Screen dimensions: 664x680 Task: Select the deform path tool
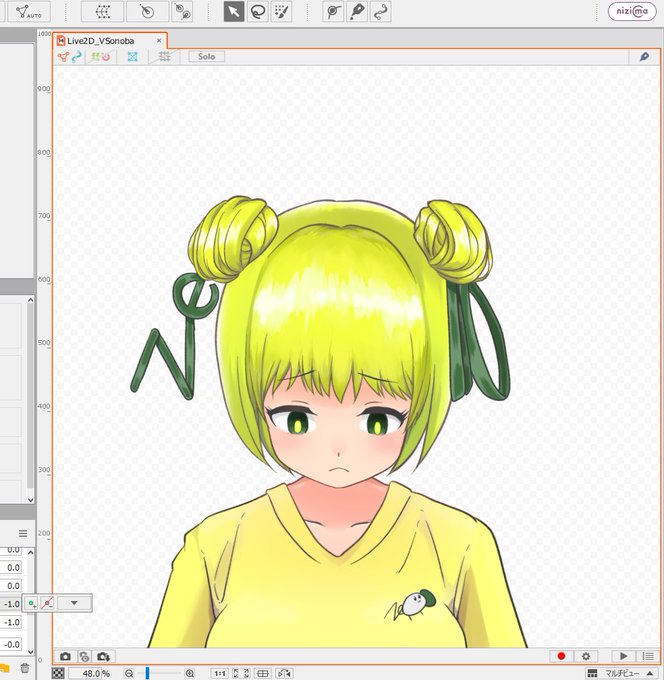(381, 12)
